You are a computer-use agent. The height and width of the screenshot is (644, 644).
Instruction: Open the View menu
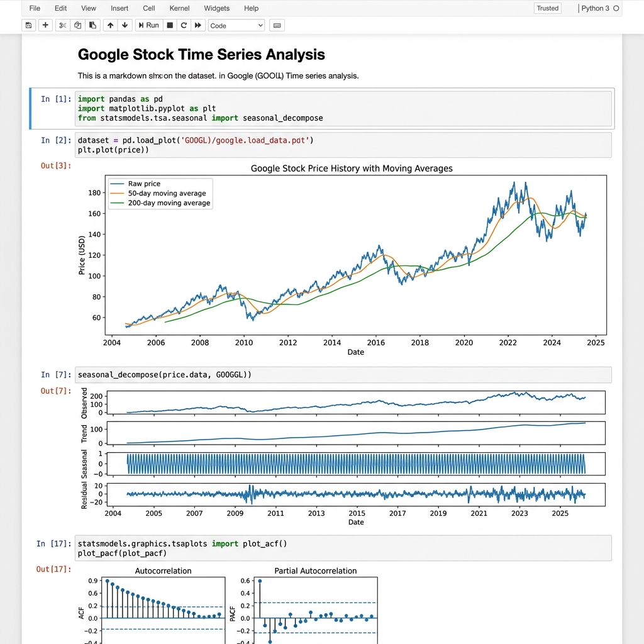point(88,8)
